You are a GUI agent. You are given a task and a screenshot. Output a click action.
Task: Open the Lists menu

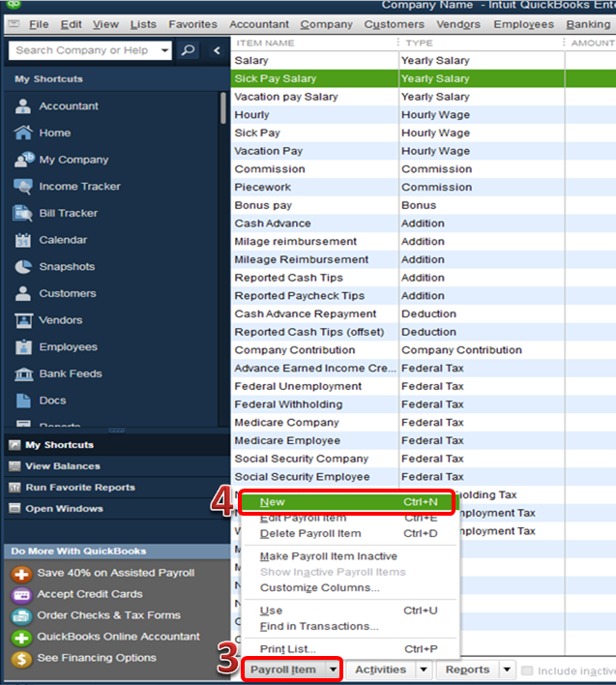point(143,24)
